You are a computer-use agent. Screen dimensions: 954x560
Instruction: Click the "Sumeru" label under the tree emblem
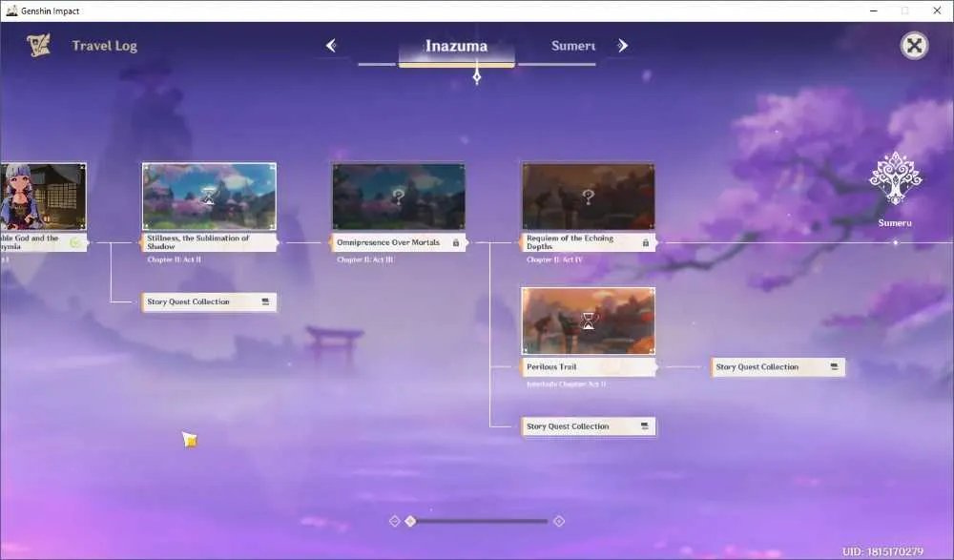tap(895, 223)
